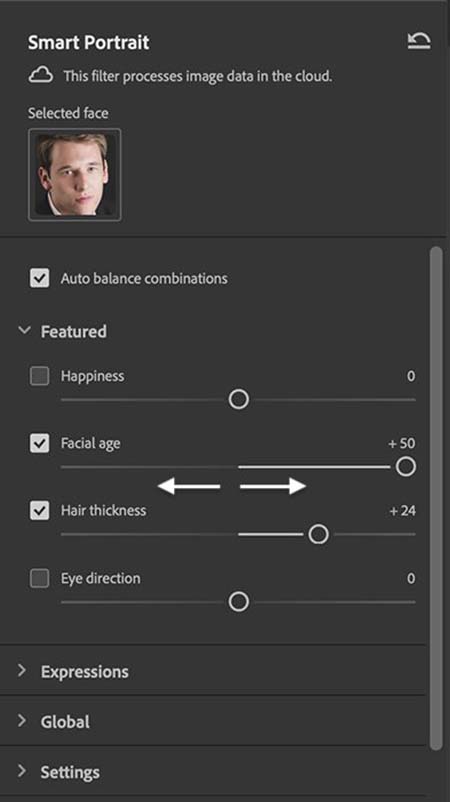This screenshot has height=802, width=450.
Task: Click the cloud processing icon
Action: (x=40, y=76)
